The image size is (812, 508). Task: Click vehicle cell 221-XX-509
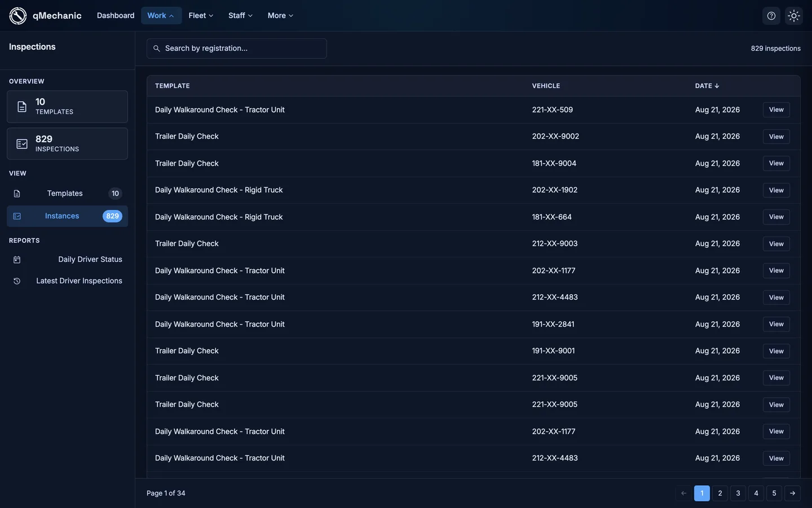coord(552,110)
